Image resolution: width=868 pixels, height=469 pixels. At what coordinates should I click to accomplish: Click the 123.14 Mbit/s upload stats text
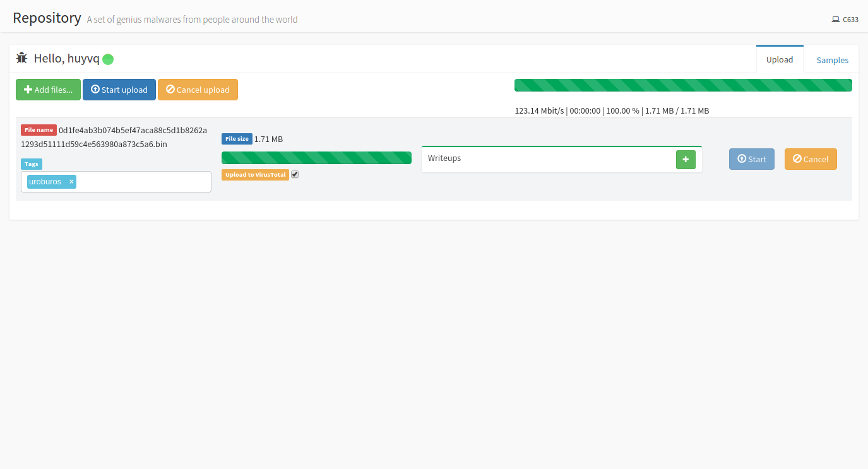(x=612, y=110)
